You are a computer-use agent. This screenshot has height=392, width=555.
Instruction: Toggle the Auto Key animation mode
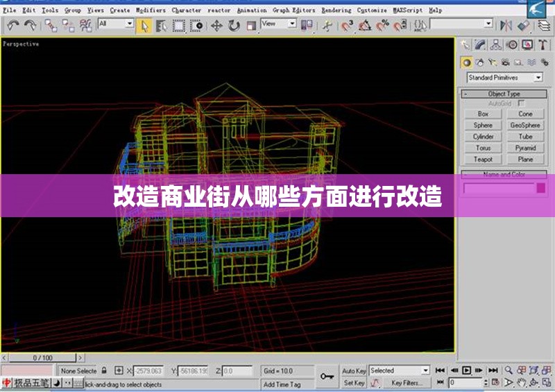point(354,371)
